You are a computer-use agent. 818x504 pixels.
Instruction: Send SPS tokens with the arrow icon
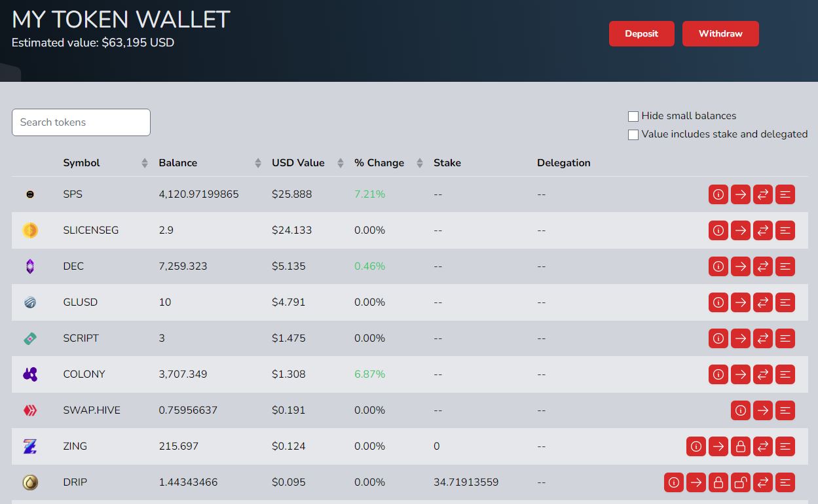click(741, 194)
